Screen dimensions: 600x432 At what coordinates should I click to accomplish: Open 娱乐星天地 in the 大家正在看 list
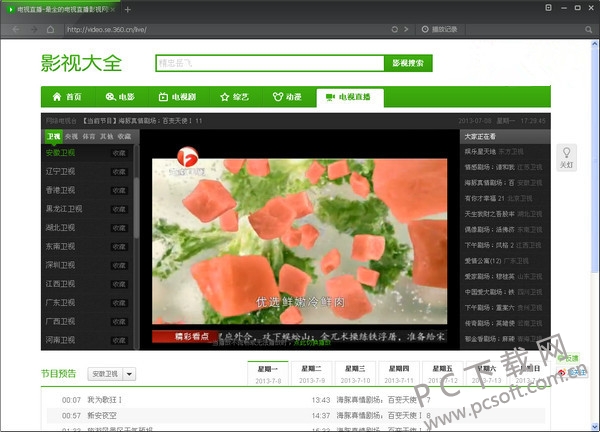[x=480, y=152]
